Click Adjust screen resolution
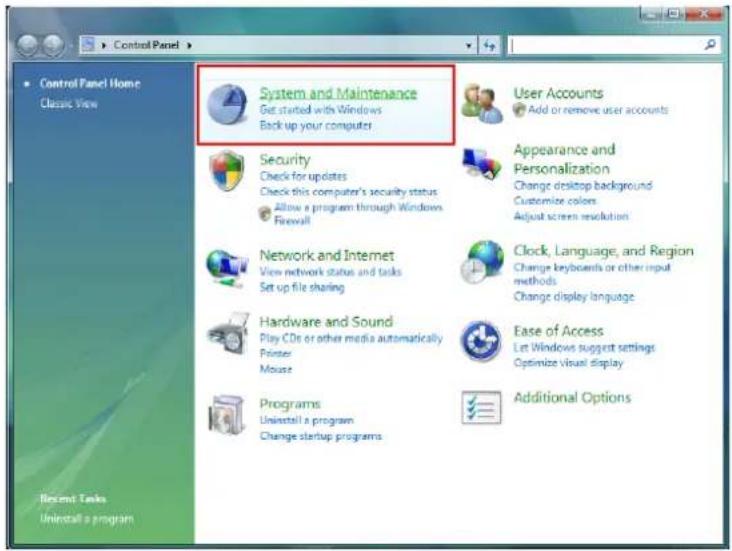Image resolution: width=732 pixels, height=551 pixels. click(x=571, y=216)
